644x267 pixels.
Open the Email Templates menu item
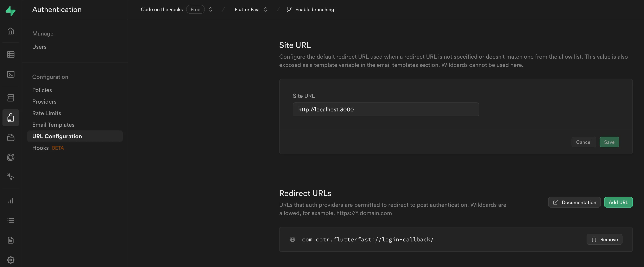pos(53,125)
